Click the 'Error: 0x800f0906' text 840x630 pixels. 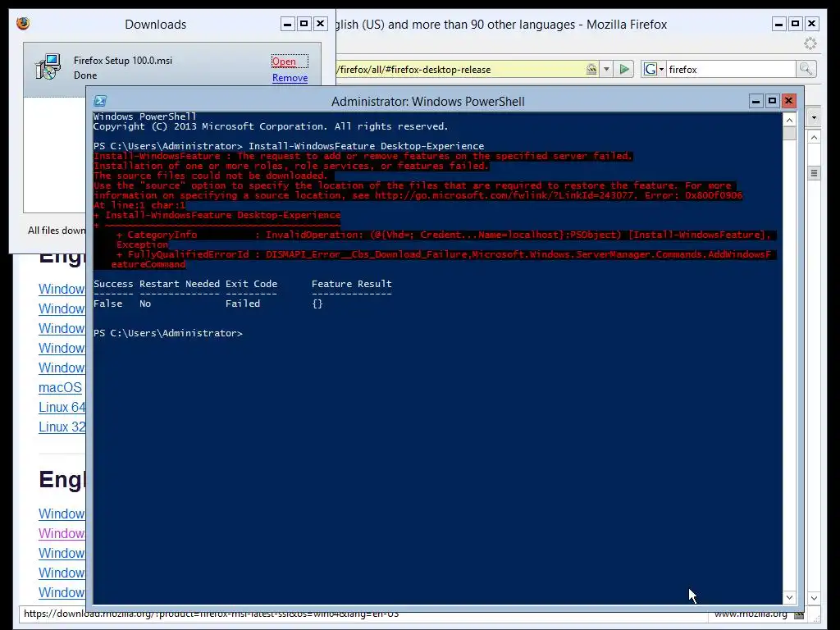pos(694,195)
